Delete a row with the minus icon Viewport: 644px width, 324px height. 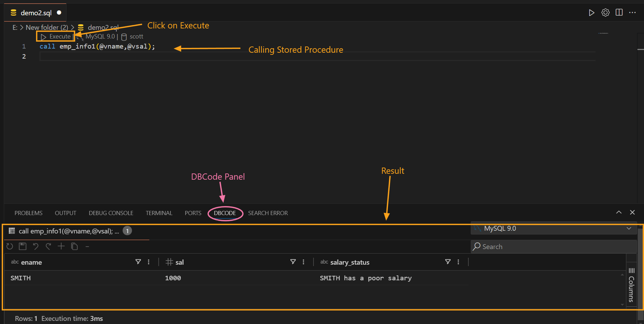87,246
